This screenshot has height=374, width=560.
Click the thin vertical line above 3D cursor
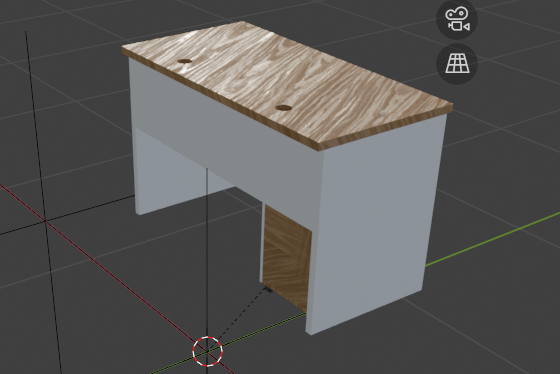click(x=207, y=250)
